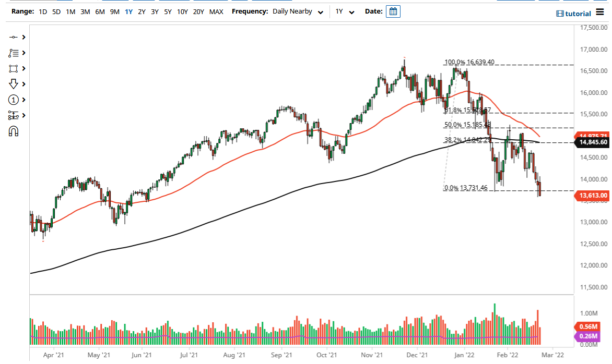Click the red 13,613.00 price flag
The width and height of the screenshot is (612, 364).
click(593, 195)
